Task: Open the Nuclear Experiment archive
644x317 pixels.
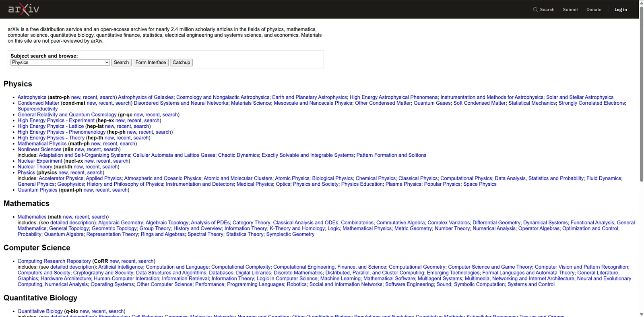Action: click(x=40, y=161)
